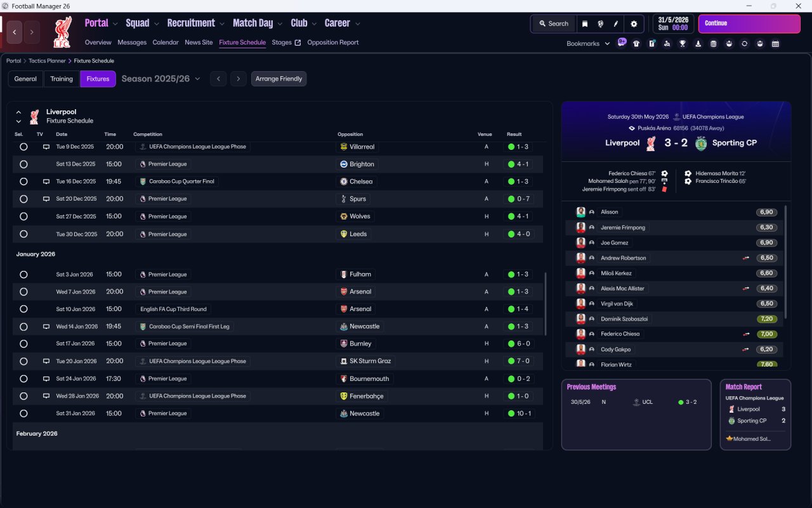Viewport: 812px width, 508px height.
Task: Click the Search button
Action: (x=554, y=23)
